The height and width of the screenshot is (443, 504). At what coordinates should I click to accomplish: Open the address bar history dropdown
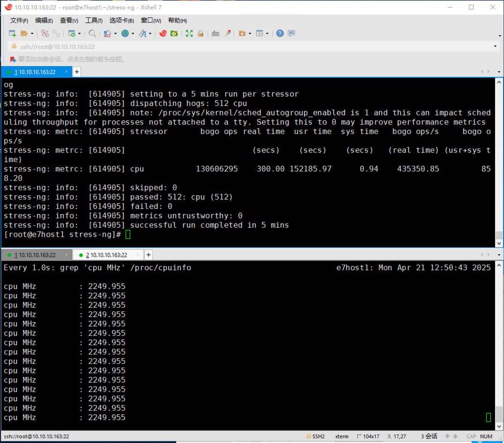click(495, 46)
